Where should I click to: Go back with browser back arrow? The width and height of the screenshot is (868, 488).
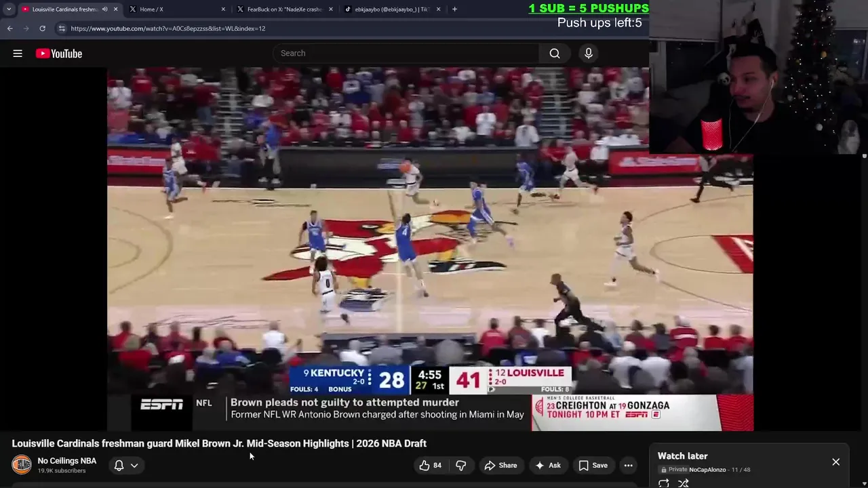tap(9, 28)
